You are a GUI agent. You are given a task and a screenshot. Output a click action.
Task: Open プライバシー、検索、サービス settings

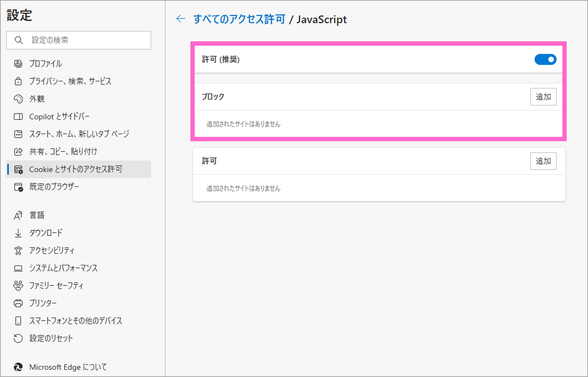point(70,81)
